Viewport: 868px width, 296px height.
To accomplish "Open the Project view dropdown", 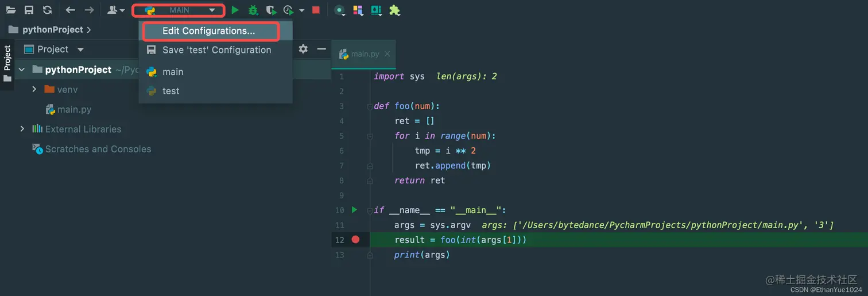I will coord(80,50).
